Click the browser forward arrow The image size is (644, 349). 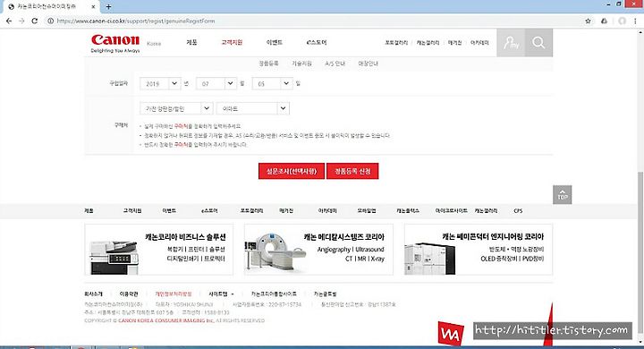point(21,21)
